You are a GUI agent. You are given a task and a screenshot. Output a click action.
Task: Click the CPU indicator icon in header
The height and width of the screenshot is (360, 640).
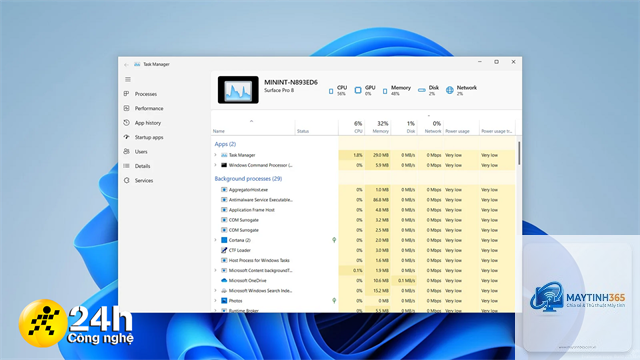331,91
